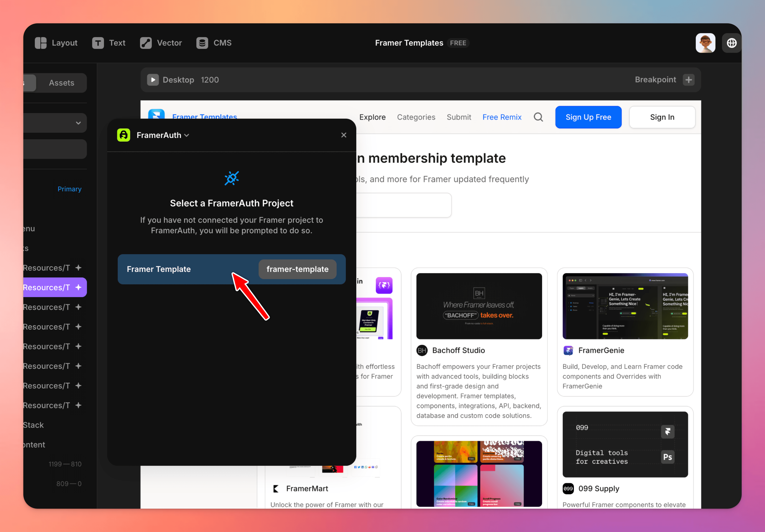Click the Framer Templates project title
The image size is (765, 532).
409,43
